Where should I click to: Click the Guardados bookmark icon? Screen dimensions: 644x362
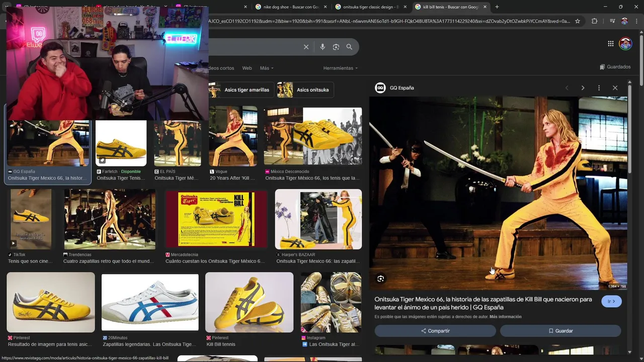point(602,67)
